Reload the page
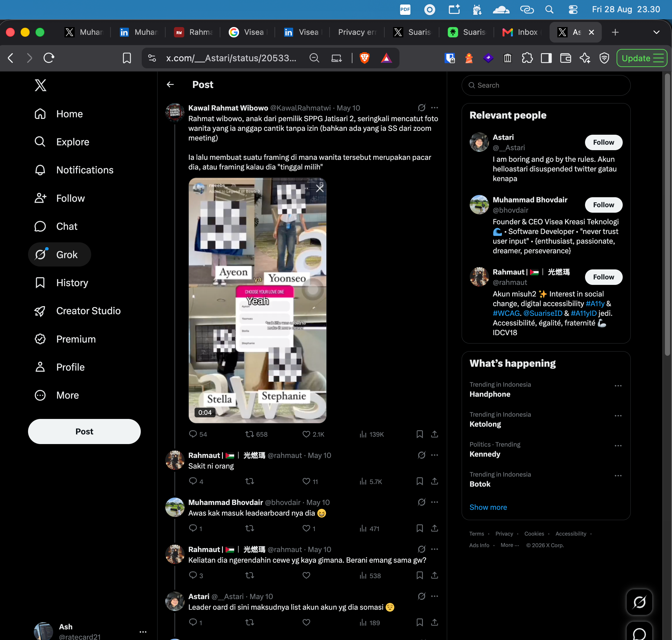 tap(49, 58)
